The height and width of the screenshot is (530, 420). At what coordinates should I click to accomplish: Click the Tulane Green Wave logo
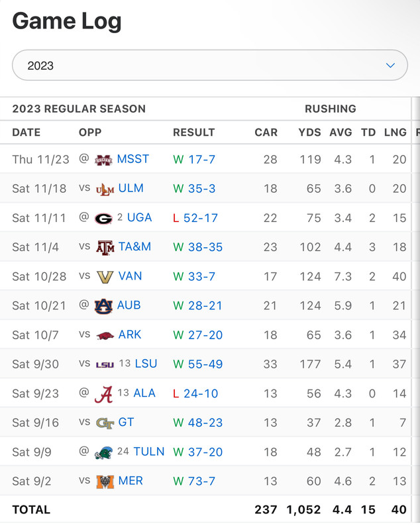click(103, 452)
